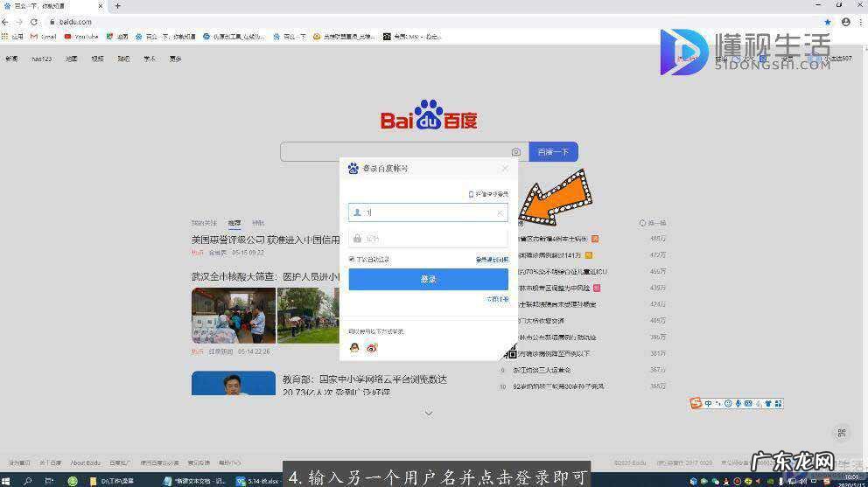
Task: Open the Maps bookmark
Action: [117, 37]
